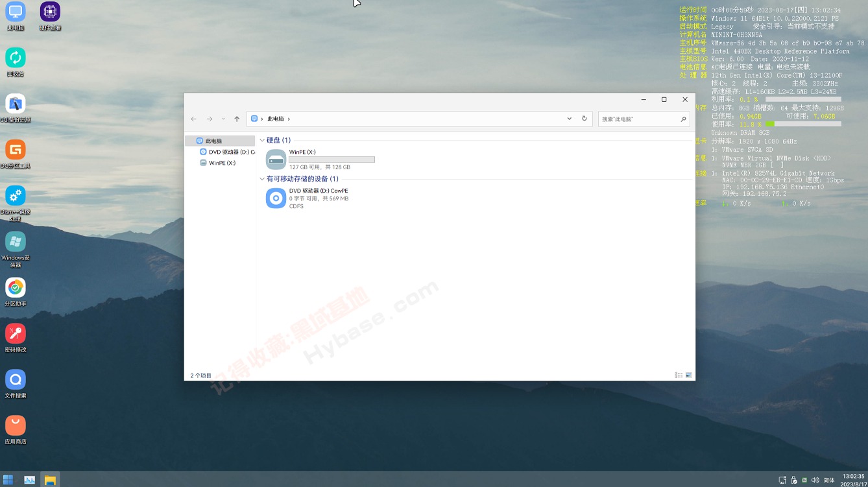Image resolution: width=868 pixels, height=487 pixels.
Task: Click the green tray icon
Action: point(805,481)
